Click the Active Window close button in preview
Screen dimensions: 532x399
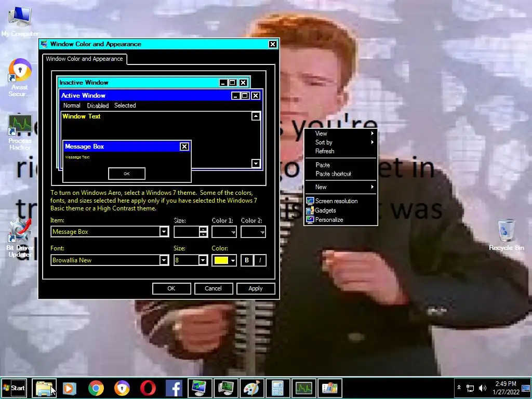256,96
